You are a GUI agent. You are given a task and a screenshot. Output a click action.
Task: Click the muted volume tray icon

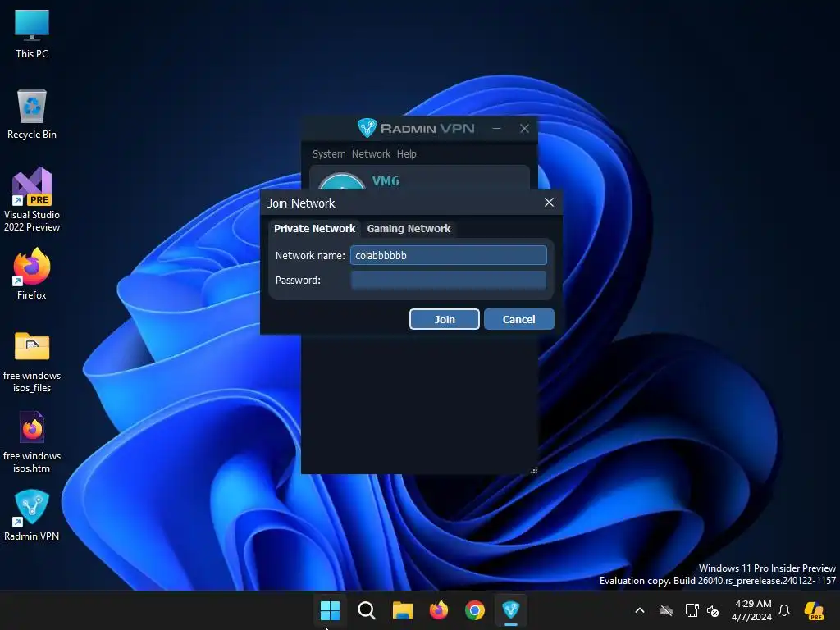[713, 610]
